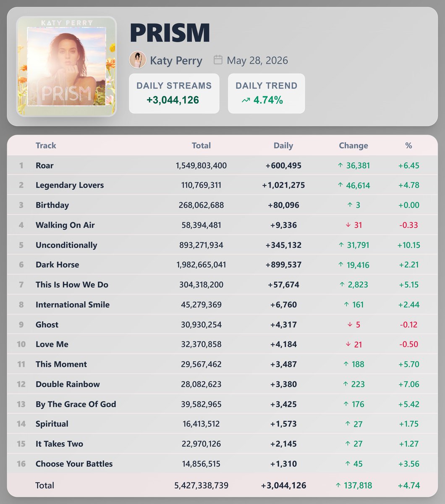
Task: Click the Daily Streams stat card
Action: coord(174,93)
